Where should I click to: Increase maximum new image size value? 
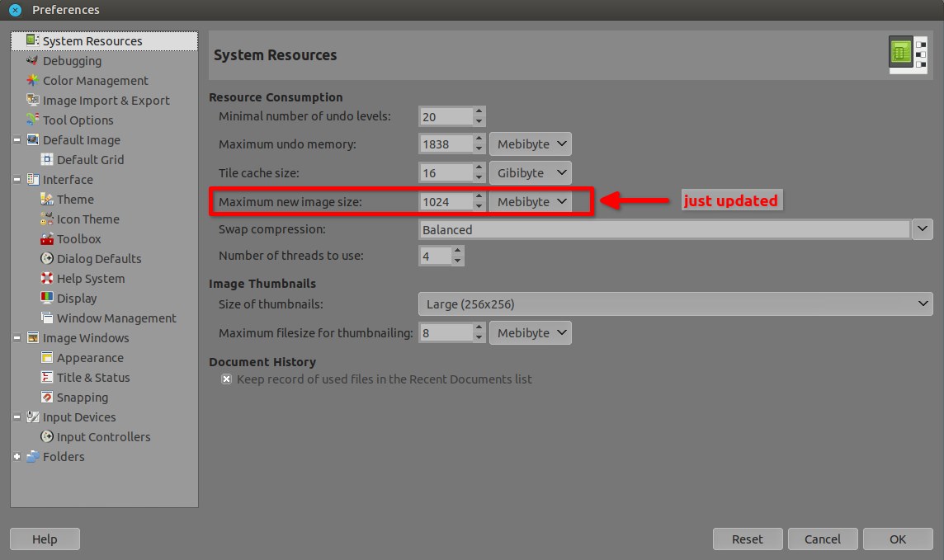click(x=479, y=196)
